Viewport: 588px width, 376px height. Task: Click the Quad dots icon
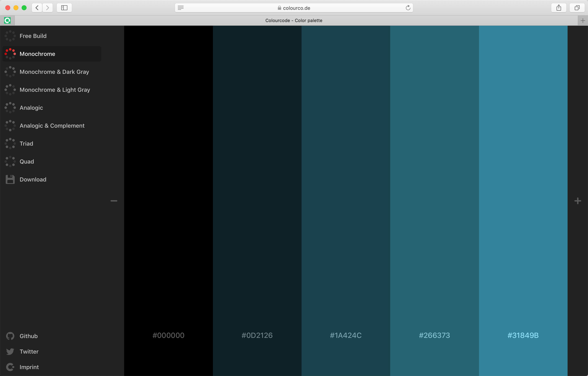click(10, 161)
